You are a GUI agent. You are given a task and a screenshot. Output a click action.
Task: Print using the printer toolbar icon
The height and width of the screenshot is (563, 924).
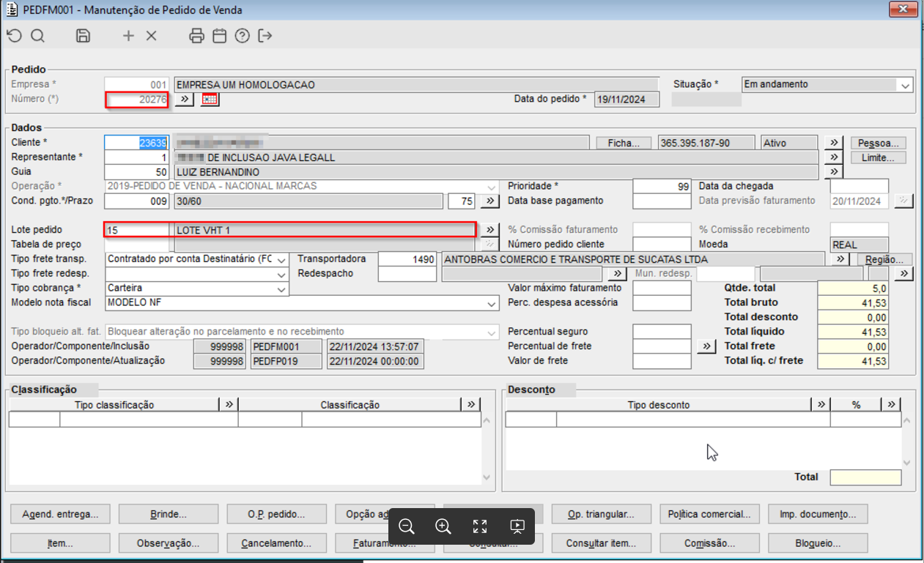196,36
